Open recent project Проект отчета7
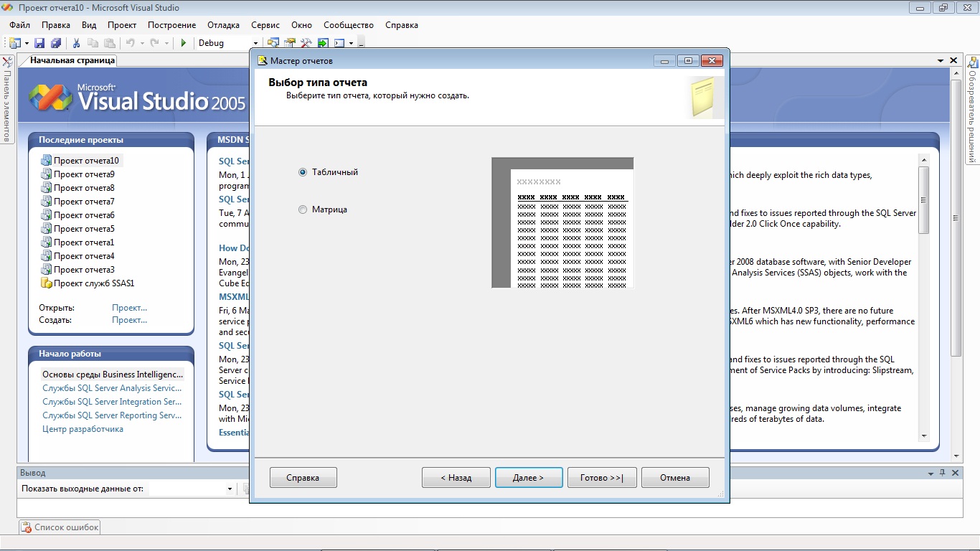This screenshot has height=551, width=980. (x=84, y=202)
